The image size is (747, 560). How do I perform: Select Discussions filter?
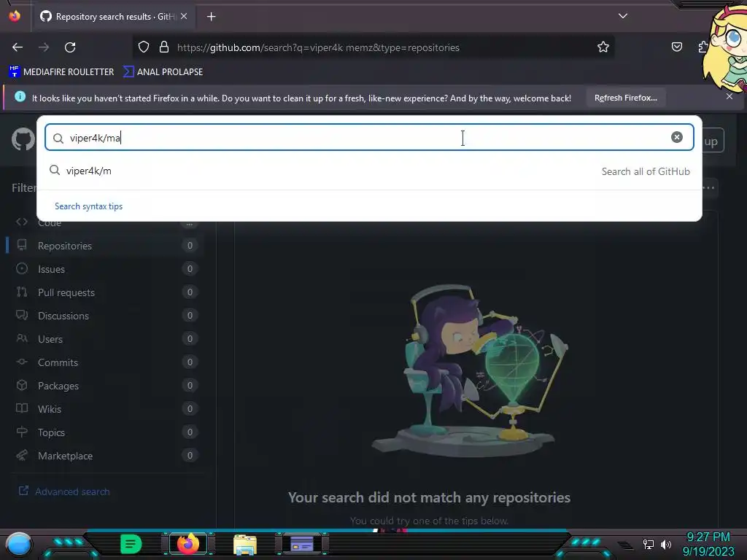[106, 316]
